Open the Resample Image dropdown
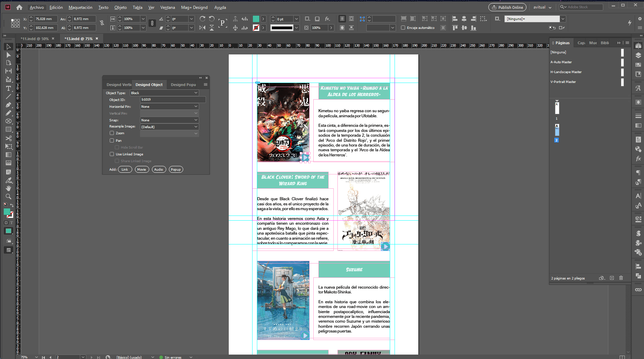Image resolution: width=644 pixels, height=359 pixels. pyautogui.click(x=169, y=127)
